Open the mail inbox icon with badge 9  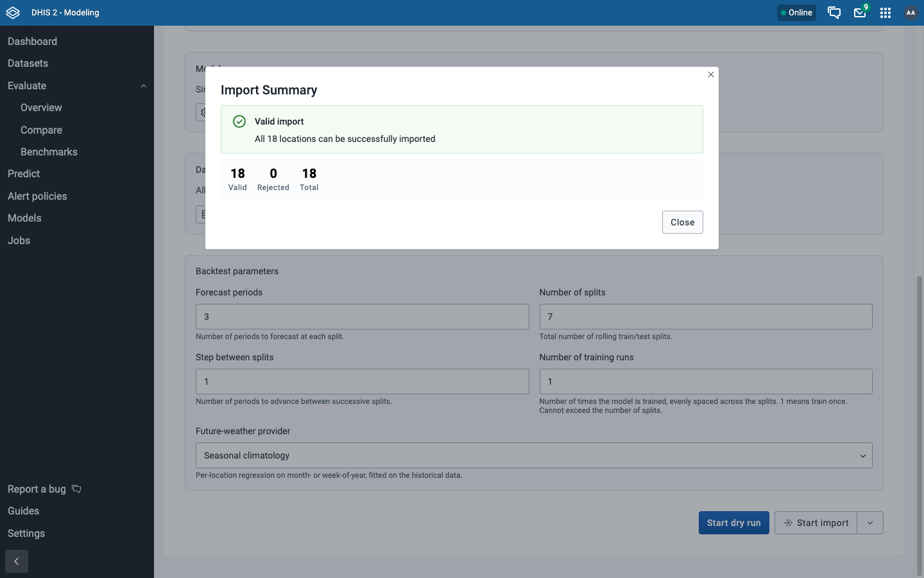pyautogui.click(x=860, y=13)
